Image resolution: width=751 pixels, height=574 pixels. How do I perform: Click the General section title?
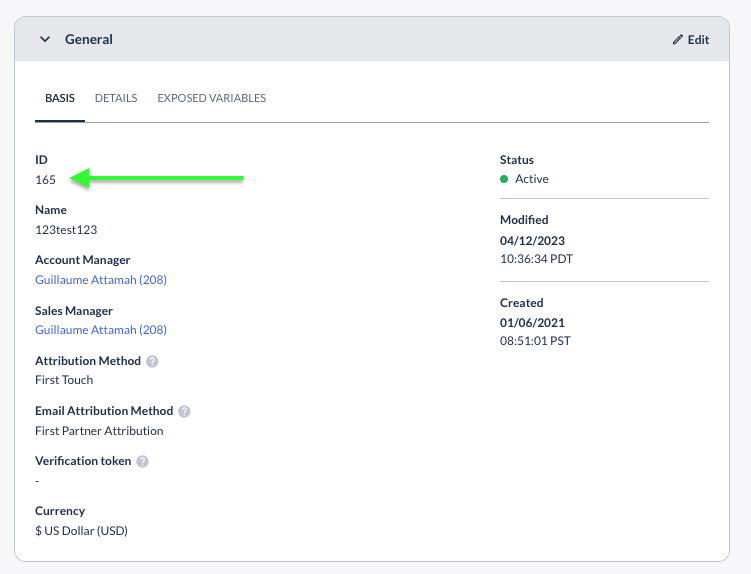[89, 39]
